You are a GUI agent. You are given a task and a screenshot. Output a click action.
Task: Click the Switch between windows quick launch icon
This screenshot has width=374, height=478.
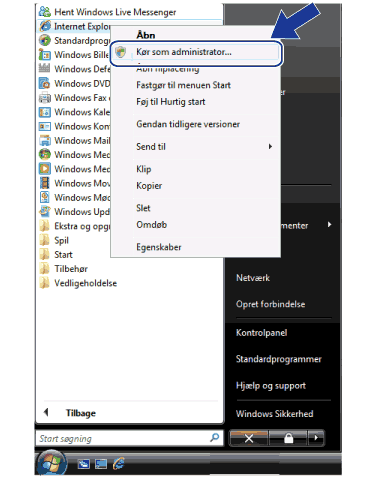pos(101,464)
